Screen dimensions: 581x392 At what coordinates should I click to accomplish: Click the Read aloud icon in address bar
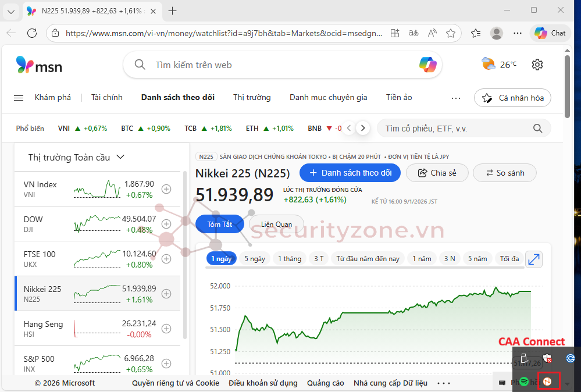tap(432, 33)
